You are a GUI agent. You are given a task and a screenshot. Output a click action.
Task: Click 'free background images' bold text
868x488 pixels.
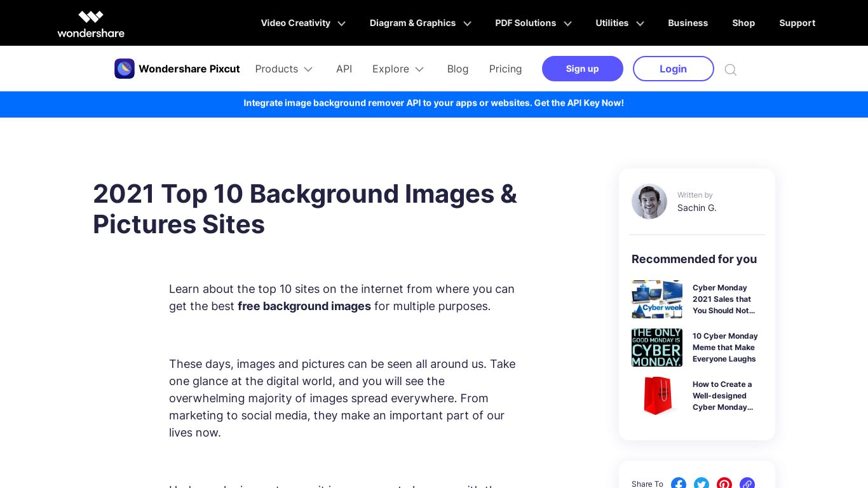click(304, 306)
